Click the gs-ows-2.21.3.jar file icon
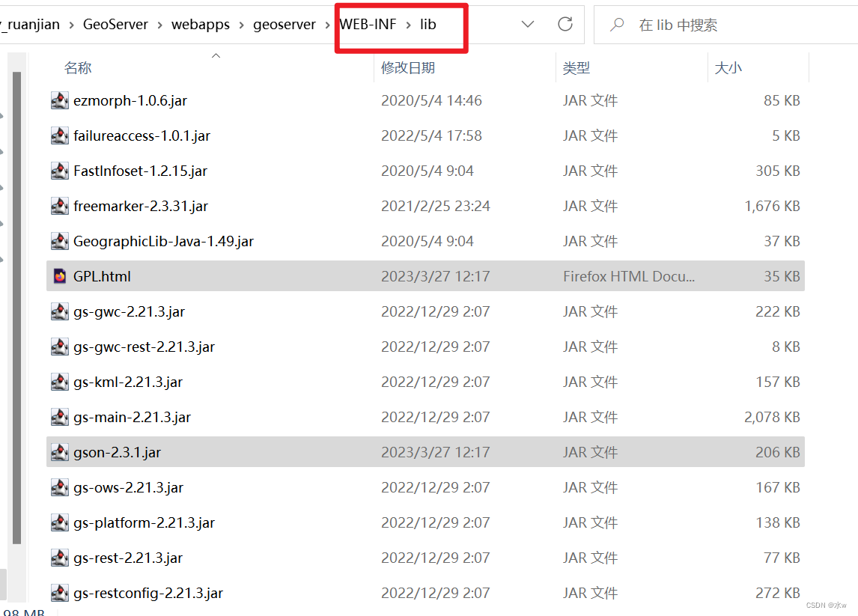 coord(60,487)
